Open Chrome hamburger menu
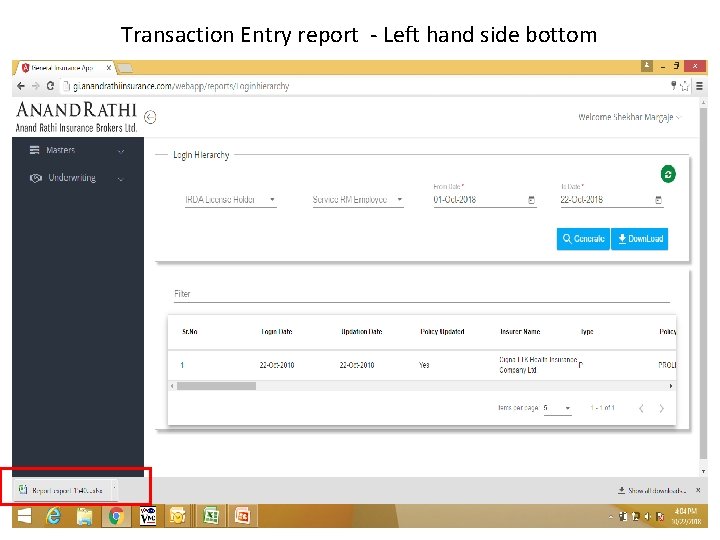Viewport: 720px width, 540px height. (699, 86)
